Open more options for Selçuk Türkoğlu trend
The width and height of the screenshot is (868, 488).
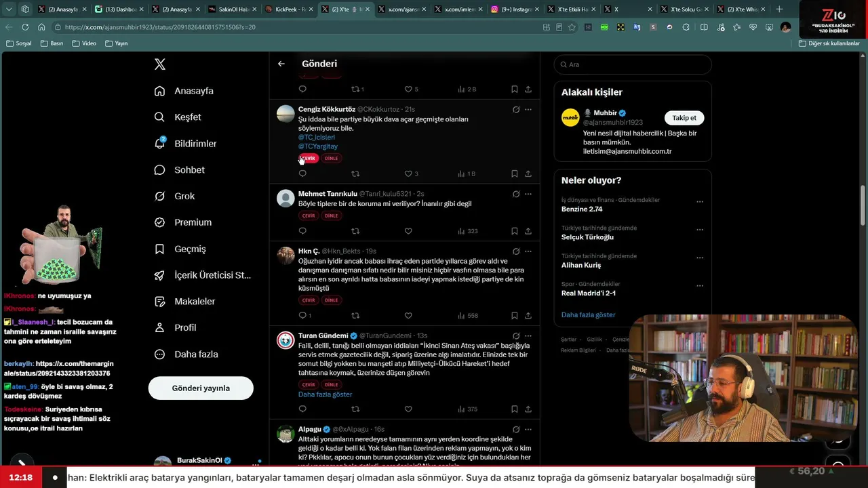coord(700,230)
